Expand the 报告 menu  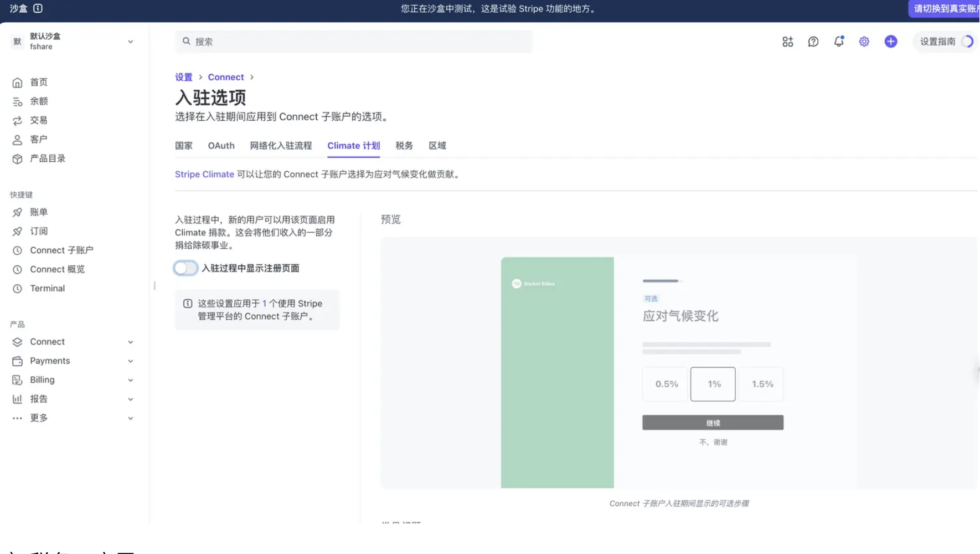click(131, 399)
